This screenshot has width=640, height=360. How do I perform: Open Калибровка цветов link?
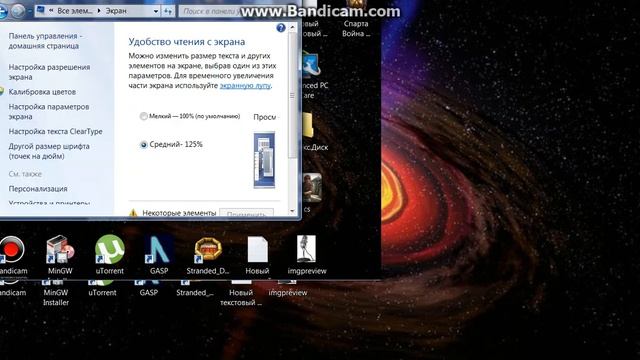point(42,92)
